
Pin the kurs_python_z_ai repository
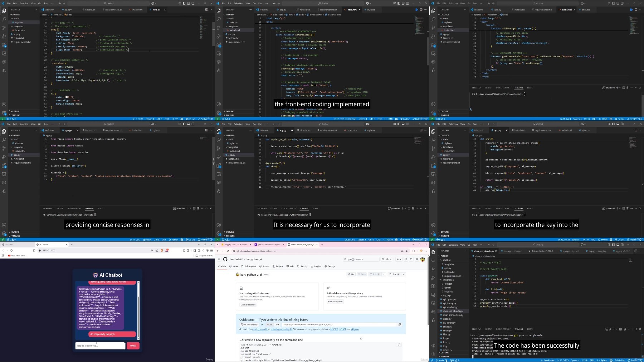[x=351, y=274]
